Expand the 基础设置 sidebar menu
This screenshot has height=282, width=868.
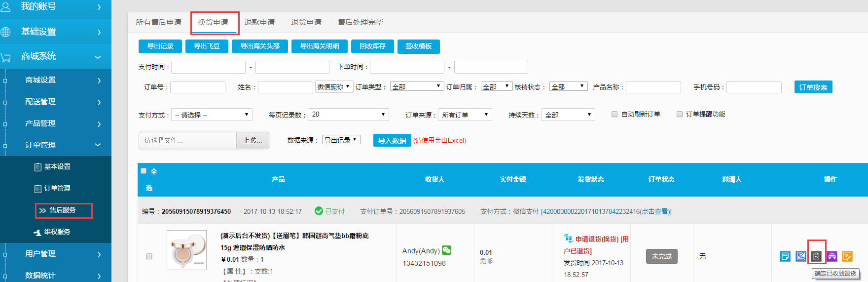[56, 32]
